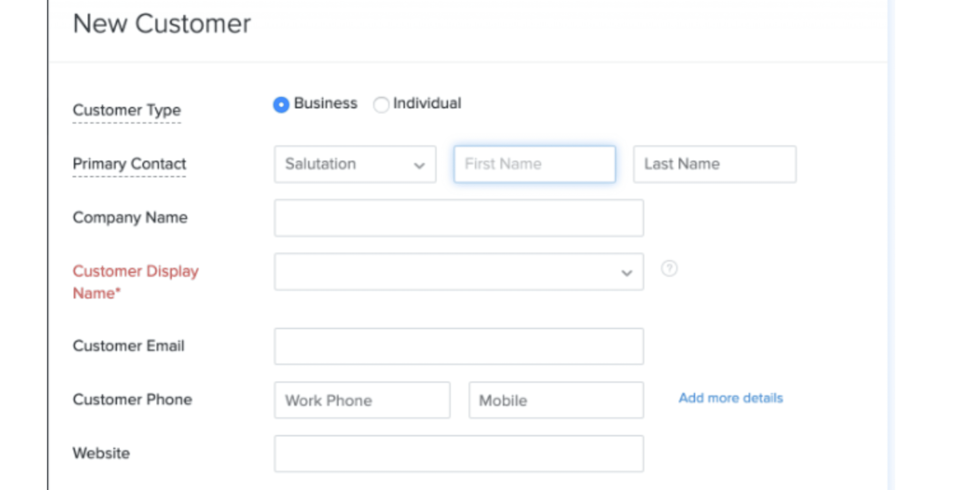Click the Company Name text box
Viewport: 980px width, 490px height.
[x=459, y=218]
